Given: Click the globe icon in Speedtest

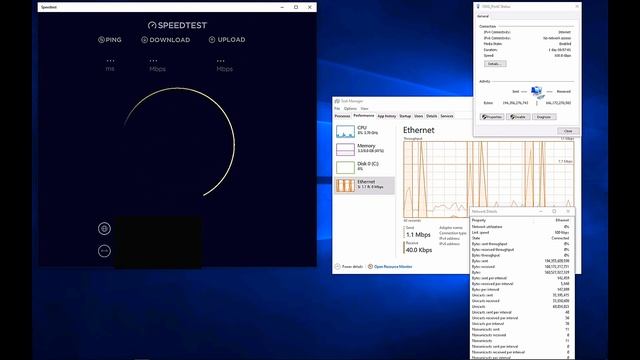Looking at the screenshot, I should click(104, 229).
